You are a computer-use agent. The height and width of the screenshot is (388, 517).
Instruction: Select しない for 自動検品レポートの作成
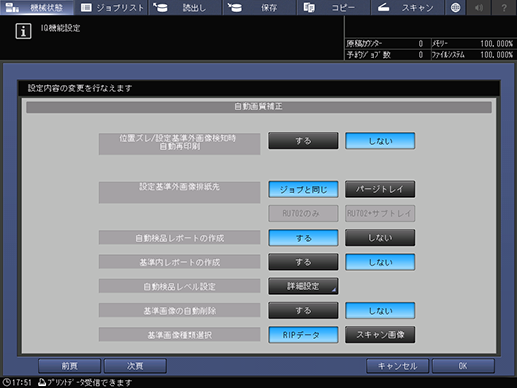[x=380, y=238]
